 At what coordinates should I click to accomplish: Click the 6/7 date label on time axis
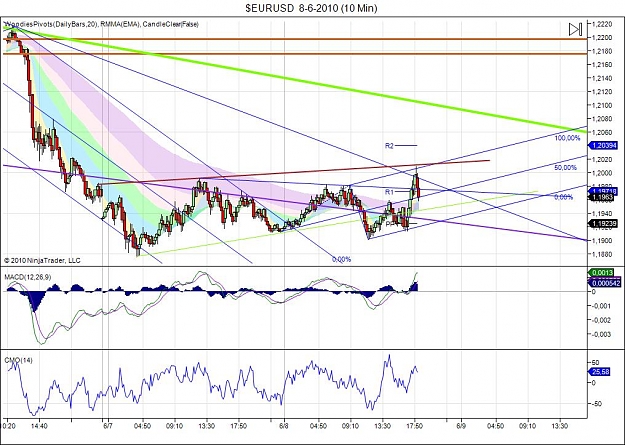pyautogui.click(x=108, y=426)
